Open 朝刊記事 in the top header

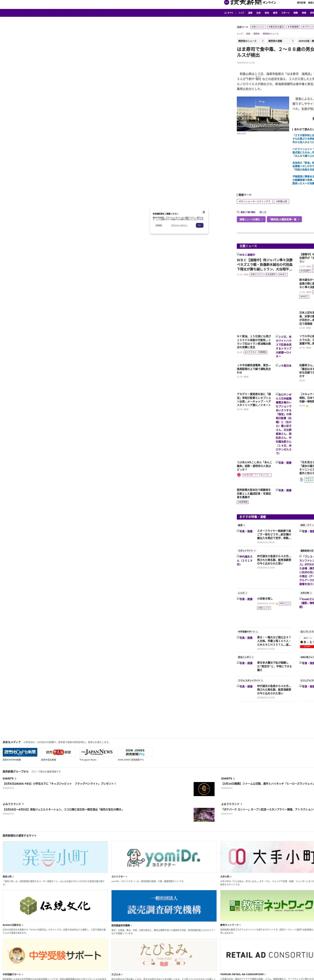click(301, 3)
